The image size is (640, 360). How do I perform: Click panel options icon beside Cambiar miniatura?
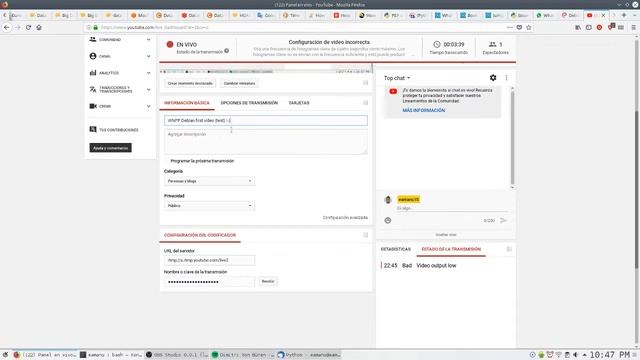click(x=365, y=83)
